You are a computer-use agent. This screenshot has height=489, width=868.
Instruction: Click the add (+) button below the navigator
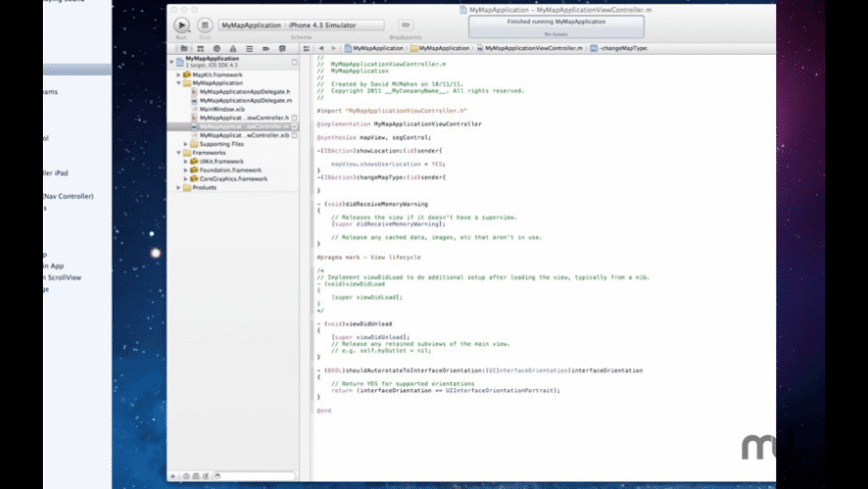174,476
